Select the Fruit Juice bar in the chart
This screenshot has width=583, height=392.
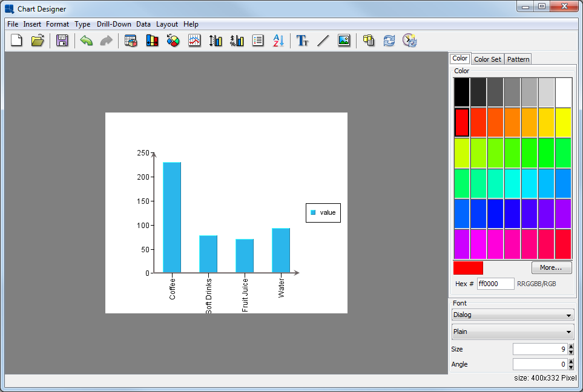pos(245,256)
